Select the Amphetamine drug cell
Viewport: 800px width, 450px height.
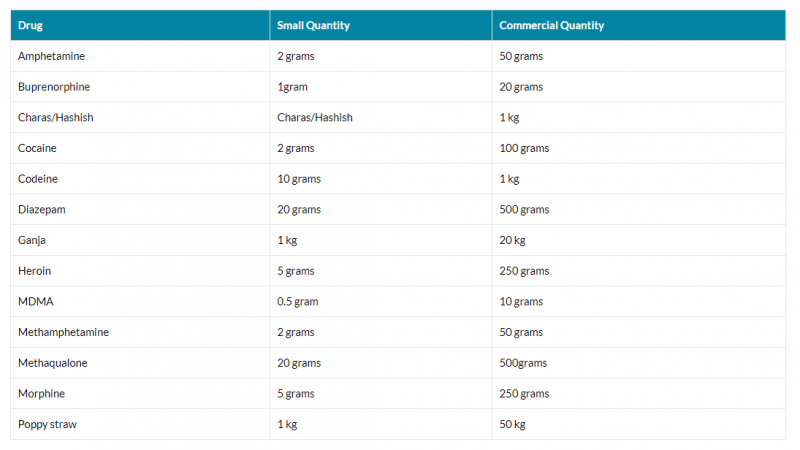[x=50, y=56]
